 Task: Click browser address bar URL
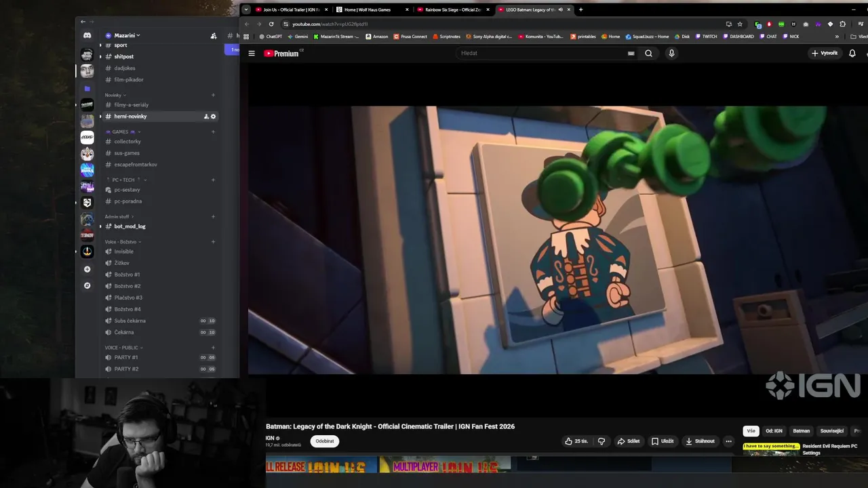point(330,24)
